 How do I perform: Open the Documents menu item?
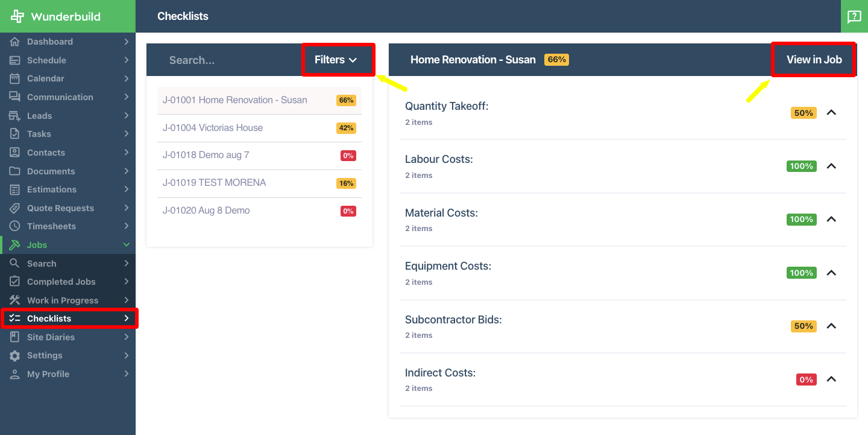(68, 171)
